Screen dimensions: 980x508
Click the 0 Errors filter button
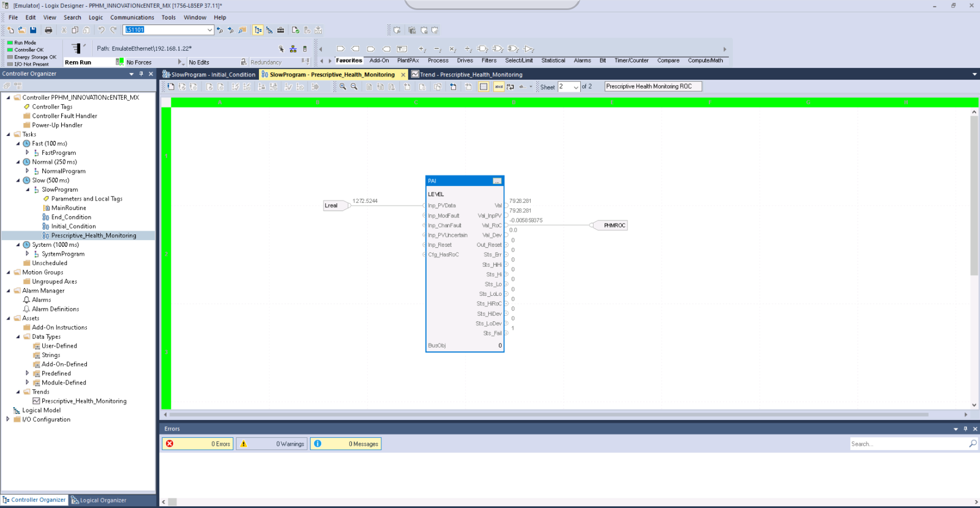pos(198,444)
